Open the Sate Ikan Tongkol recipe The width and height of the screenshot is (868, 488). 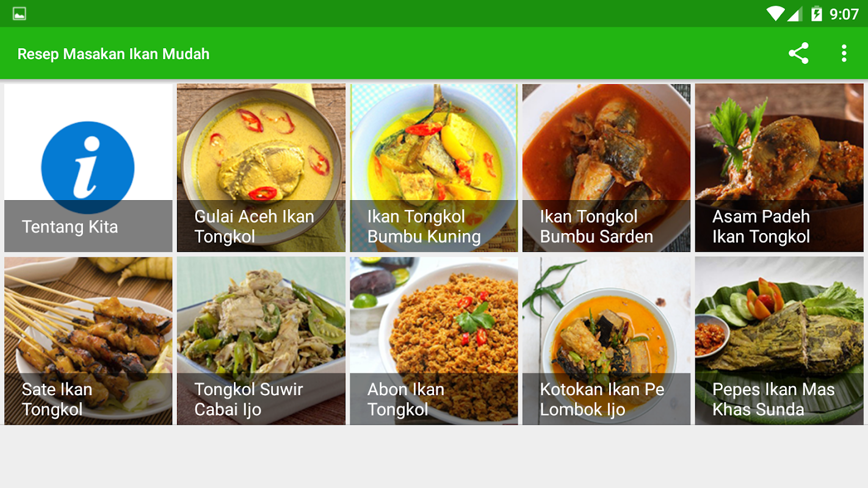[x=89, y=340]
